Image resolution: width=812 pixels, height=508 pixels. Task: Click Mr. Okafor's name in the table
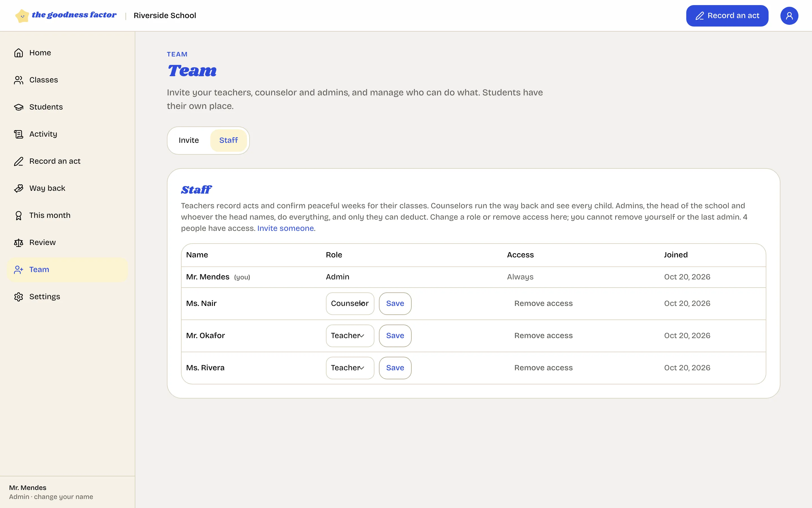pyautogui.click(x=205, y=336)
